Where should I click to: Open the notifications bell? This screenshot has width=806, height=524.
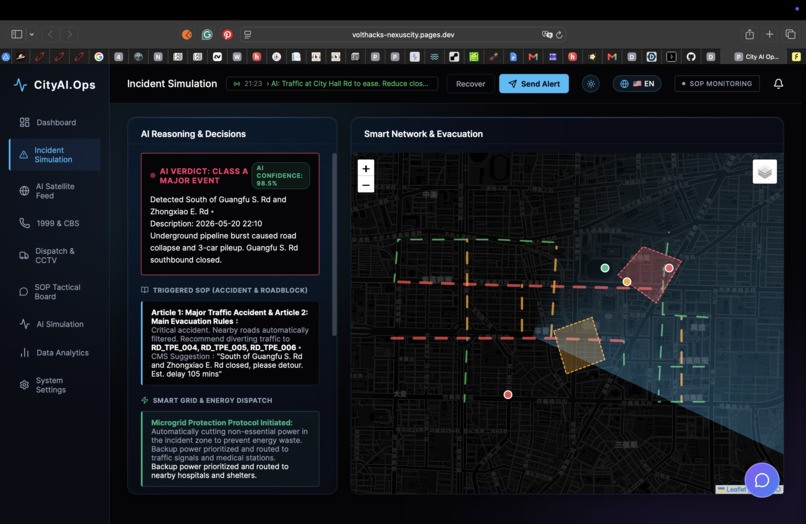click(778, 84)
